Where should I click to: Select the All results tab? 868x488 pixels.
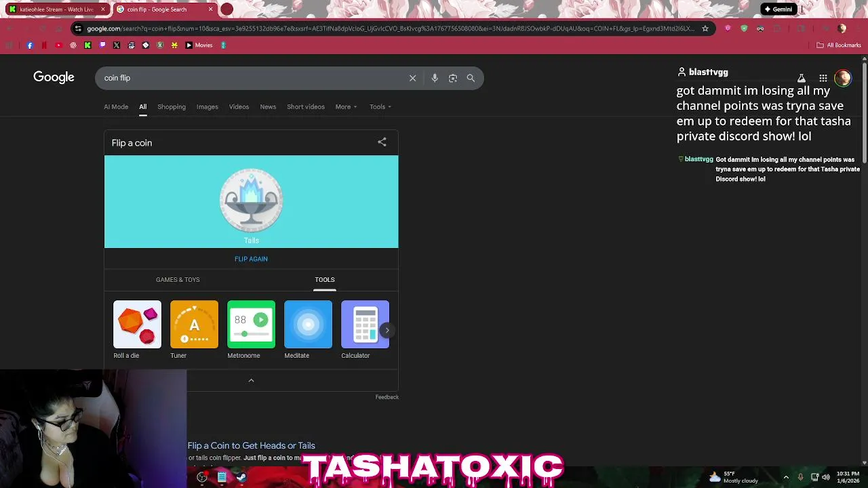143,107
